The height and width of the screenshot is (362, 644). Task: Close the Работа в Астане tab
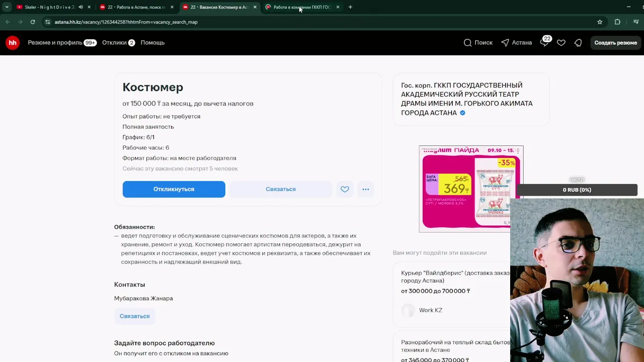172,7
